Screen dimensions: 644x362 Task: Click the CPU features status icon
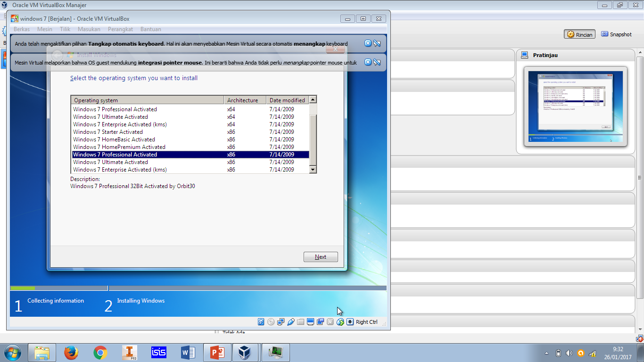pyautogui.click(x=330, y=322)
